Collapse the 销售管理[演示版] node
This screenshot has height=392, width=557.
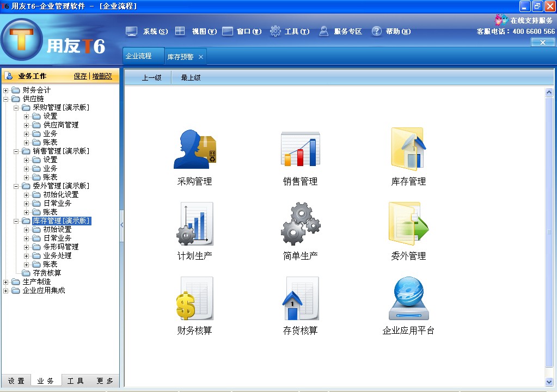pos(16,151)
